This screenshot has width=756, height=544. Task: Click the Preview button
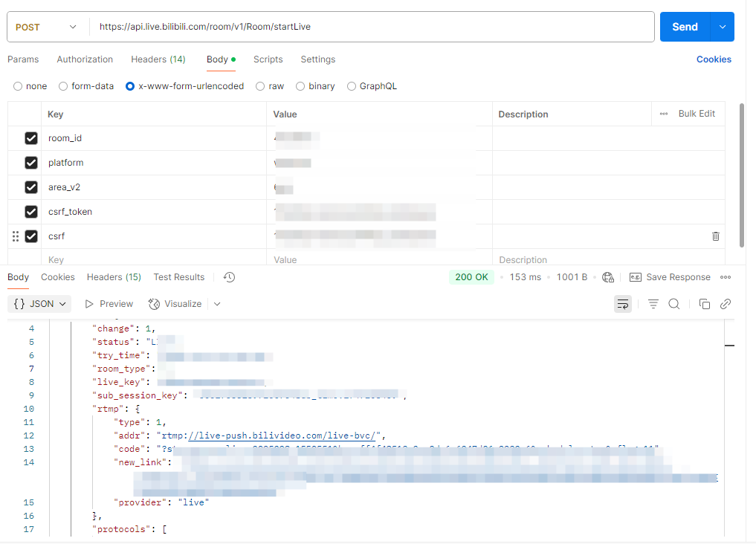(109, 304)
